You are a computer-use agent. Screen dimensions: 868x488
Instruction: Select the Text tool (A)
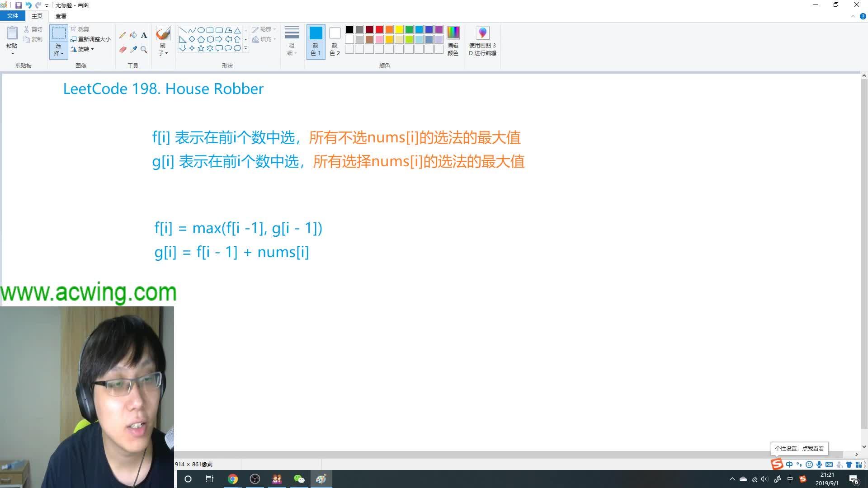144,35
